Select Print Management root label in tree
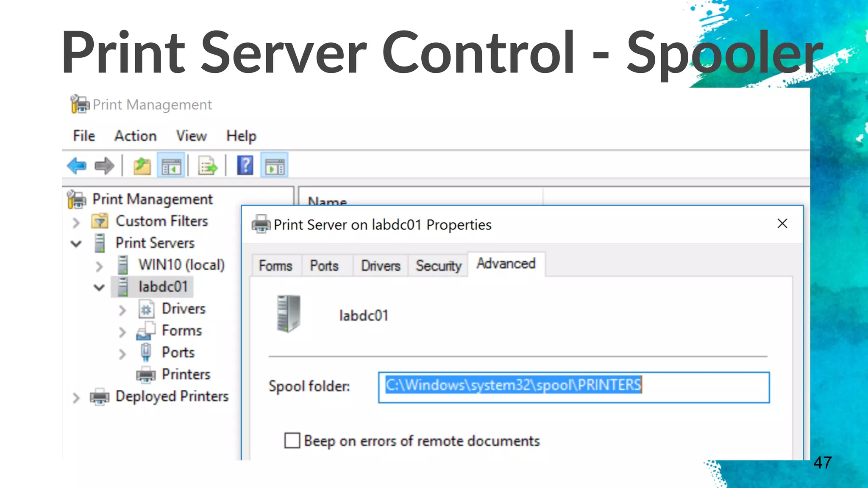 [x=153, y=199]
